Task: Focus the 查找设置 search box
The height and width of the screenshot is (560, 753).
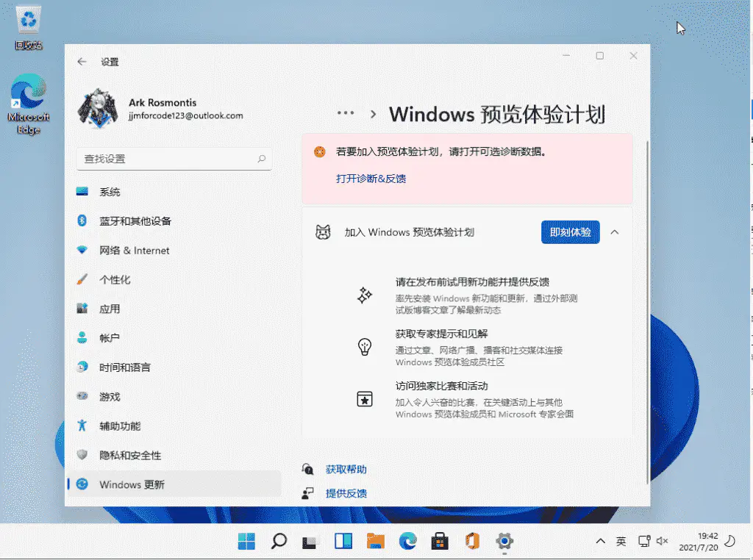Action: click(x=174, y=159)
